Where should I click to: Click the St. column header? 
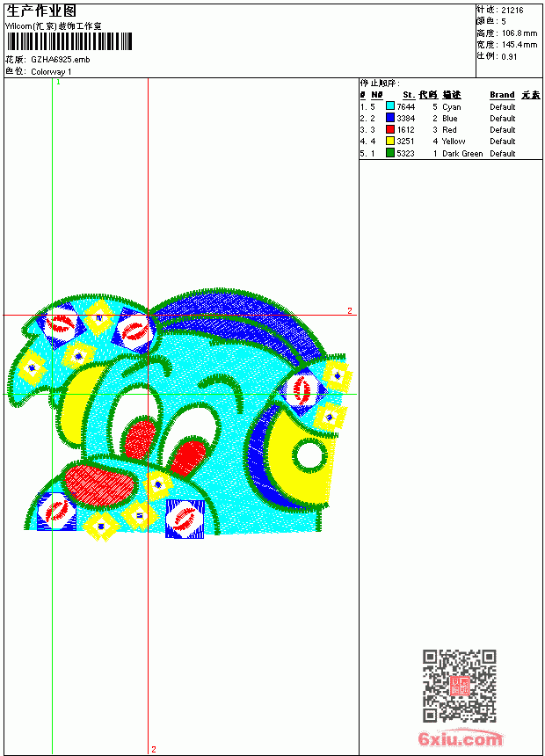409,95
